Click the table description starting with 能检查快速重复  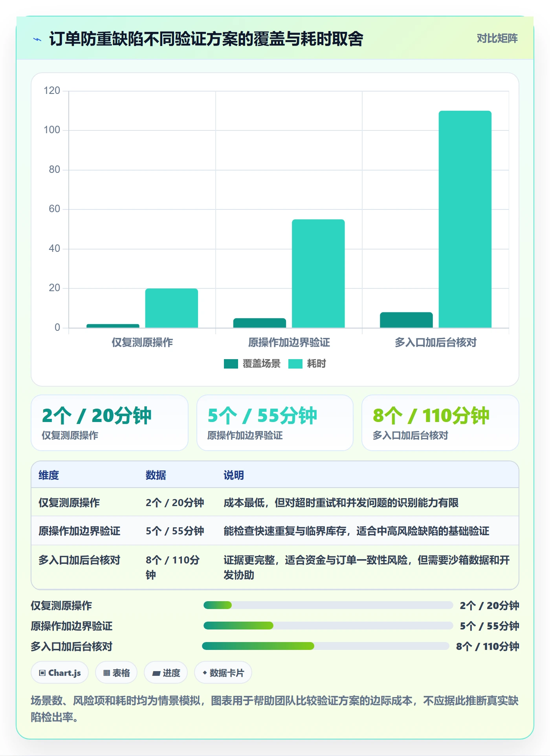click(356, 531)
